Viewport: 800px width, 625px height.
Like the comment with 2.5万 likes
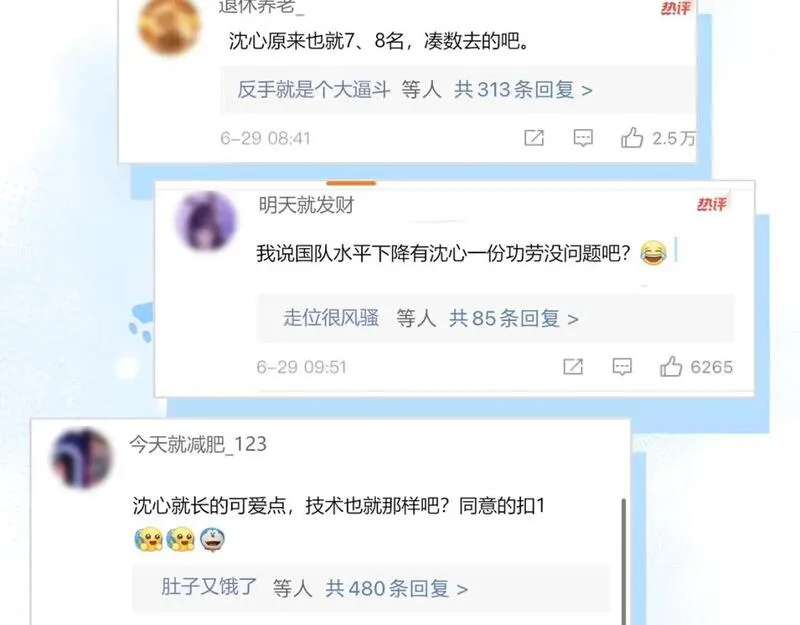pos(632,138)
